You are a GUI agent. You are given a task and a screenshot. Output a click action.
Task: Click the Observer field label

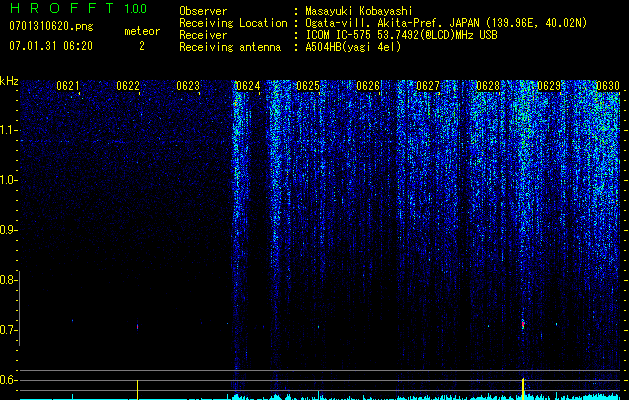[203, 12]
